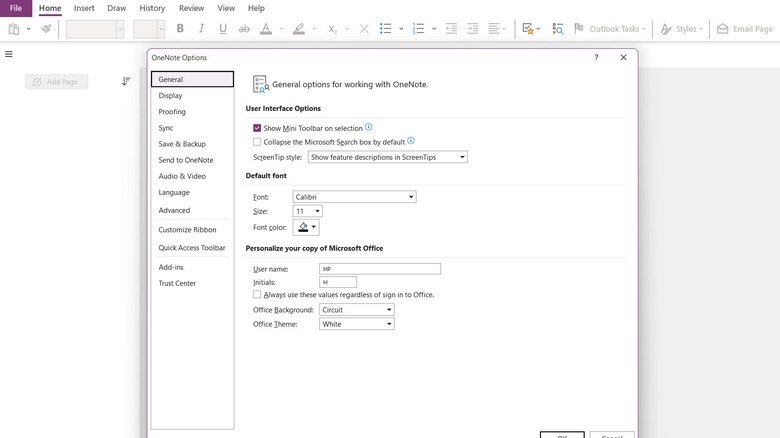Click the sort pages icon beside Add Page
Viewport: 780px width, 438px height.
point(126,82)
